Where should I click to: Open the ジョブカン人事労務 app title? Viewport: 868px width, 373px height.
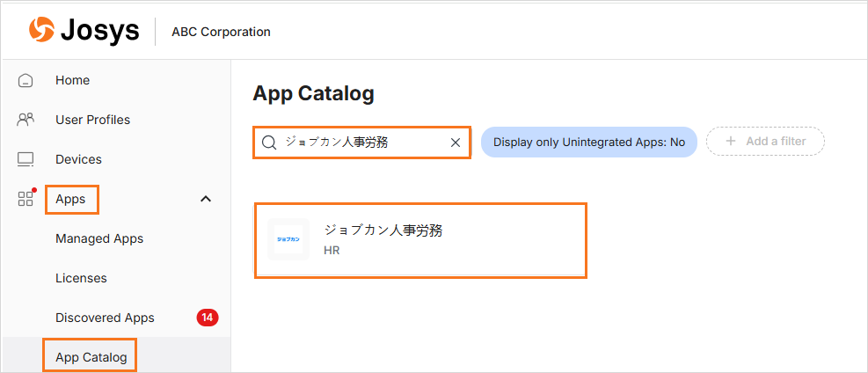point(383,230)
